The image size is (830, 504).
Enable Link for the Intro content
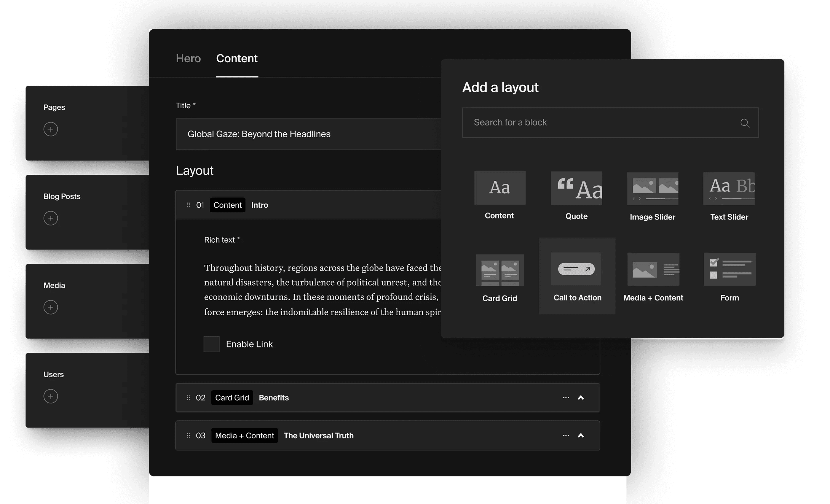[x=212, y=344]
